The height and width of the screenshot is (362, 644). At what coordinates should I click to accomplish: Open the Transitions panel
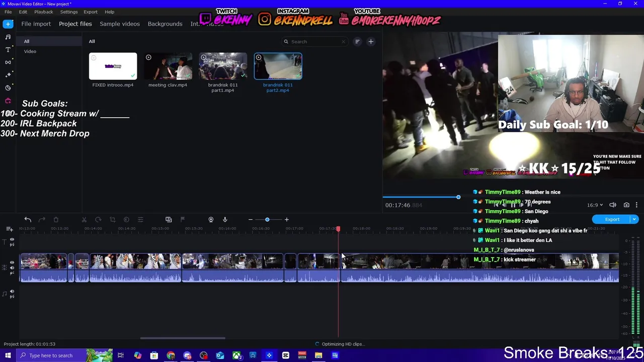tap(8, 62)
